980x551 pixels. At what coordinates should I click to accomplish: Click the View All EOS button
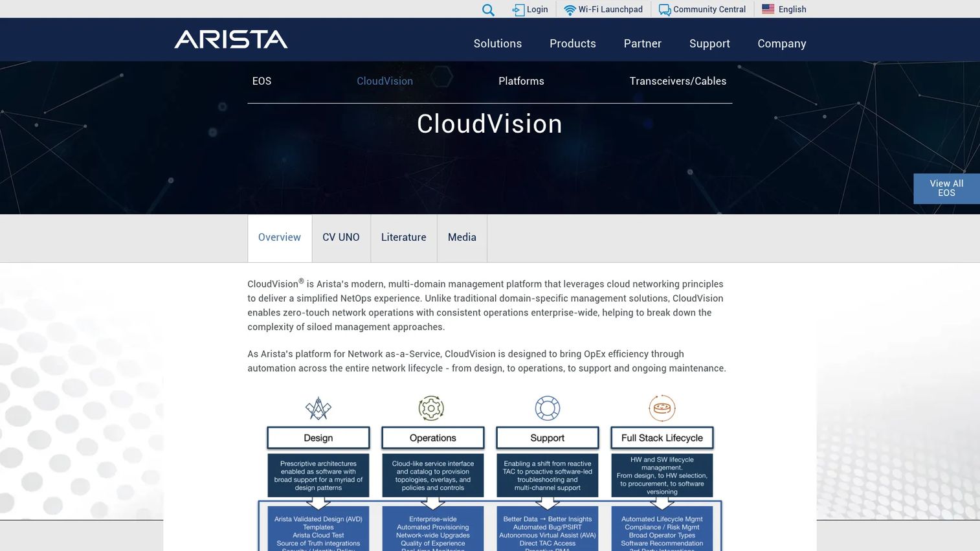946,188
